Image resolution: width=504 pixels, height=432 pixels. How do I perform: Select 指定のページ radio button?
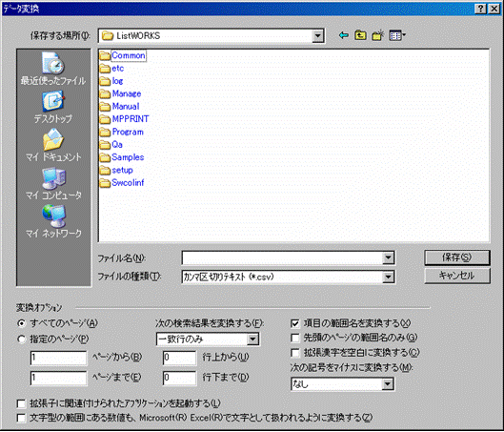pos(21,339)
